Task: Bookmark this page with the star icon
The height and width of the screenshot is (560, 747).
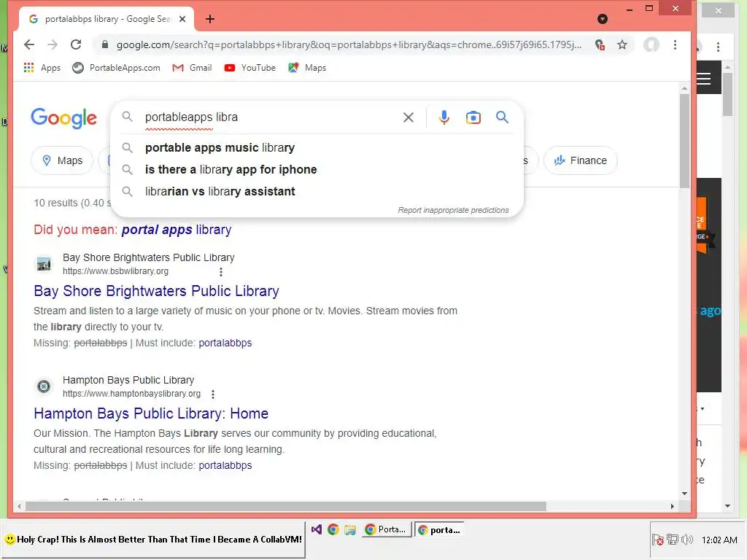Action: 622,44
